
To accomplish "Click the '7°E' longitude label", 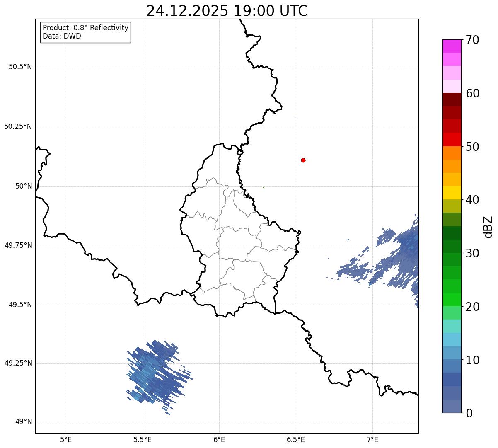I will point(372,439).
